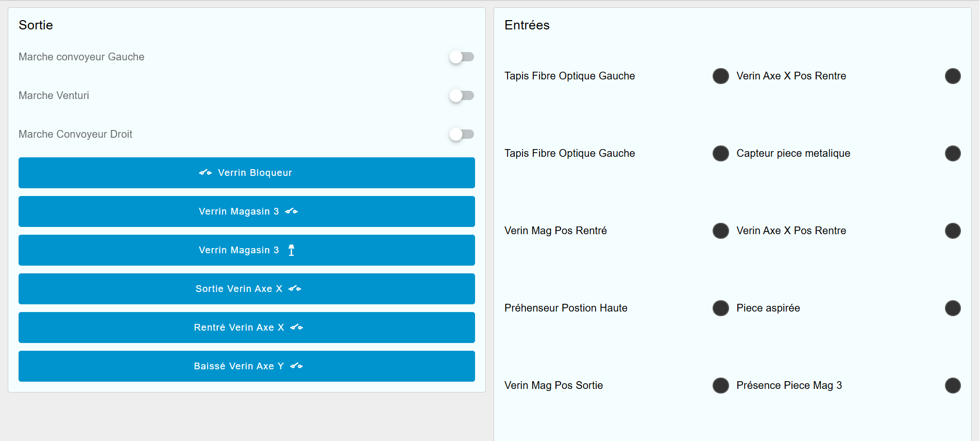Click the Verin Mag Pos Sortie label
This screenshot has height=441, width=980.
pyautogui.click(x=553, y=385)
